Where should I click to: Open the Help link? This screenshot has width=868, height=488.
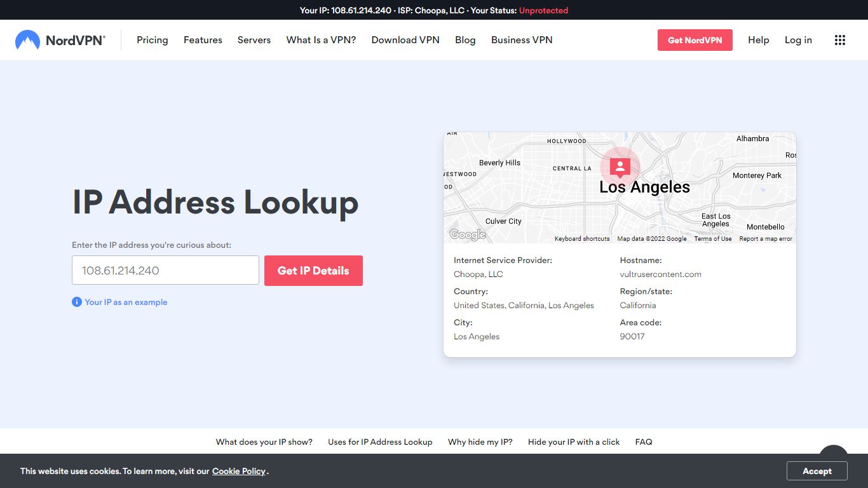point(759,40)
